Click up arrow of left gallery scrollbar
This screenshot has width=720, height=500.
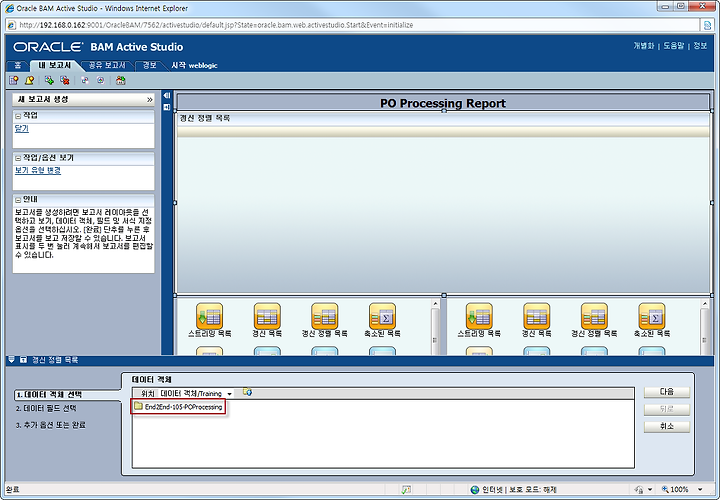click(435, 304)
